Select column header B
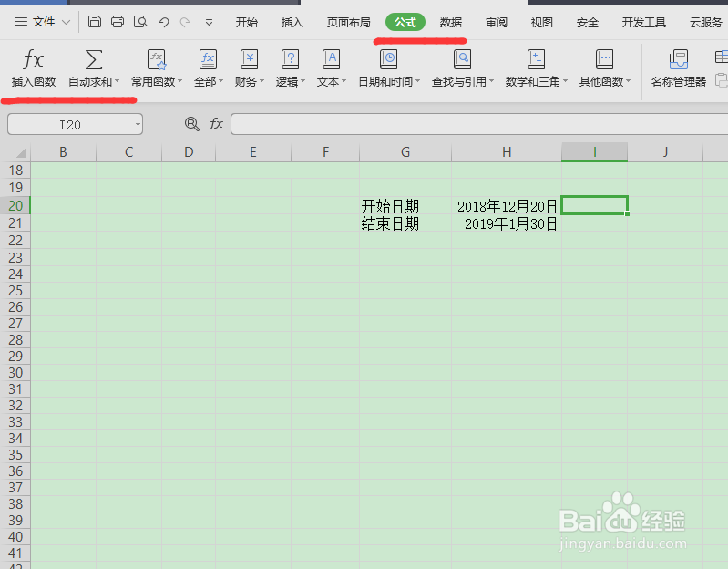The width and height of the screenshot is (728, 569). pyautogui.click(x=63, y=152)
